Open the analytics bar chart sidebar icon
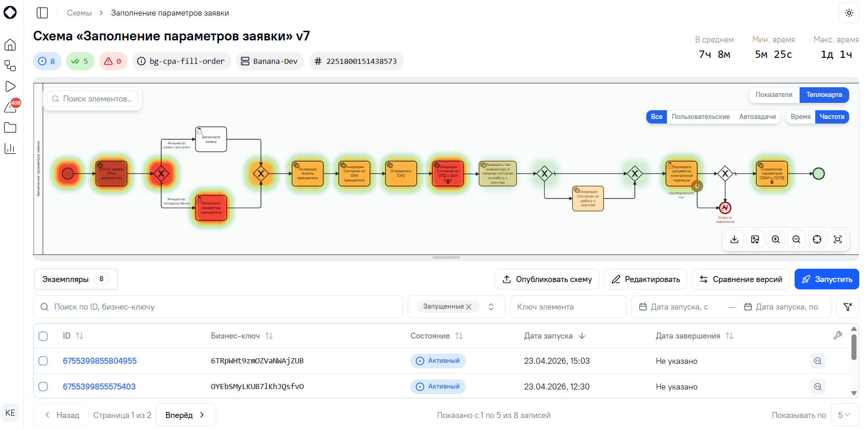The width and height of the screenshot is (868, 429). click(x=10, y=148)
